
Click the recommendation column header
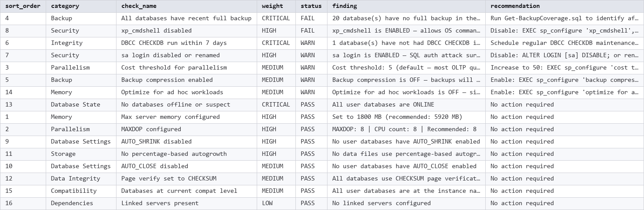click(564, 6)
